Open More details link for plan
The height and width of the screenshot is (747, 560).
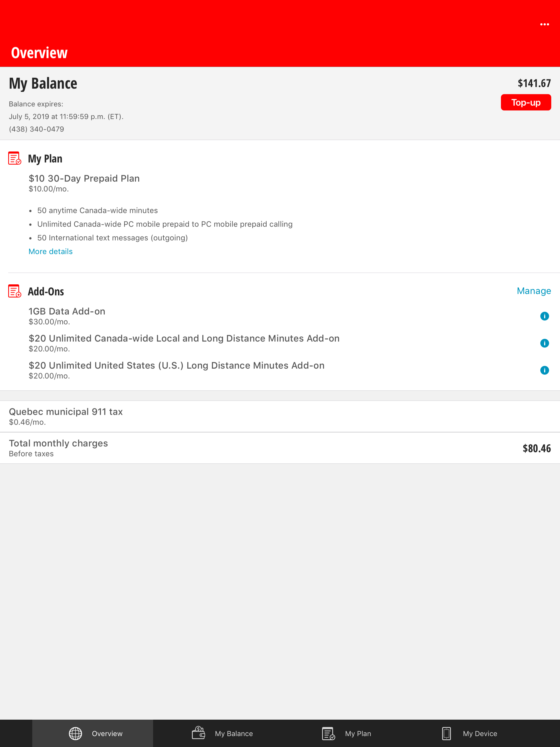[x=51, y=251]
